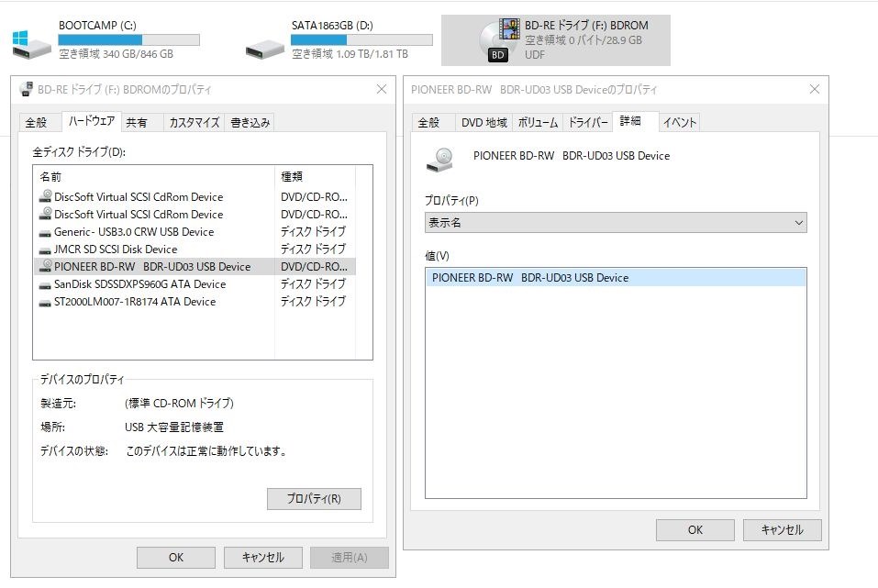Screen dimensions: 878x588
Task: Click the 種類 column header
Action: pyautogui.click(x=316, y=177)
